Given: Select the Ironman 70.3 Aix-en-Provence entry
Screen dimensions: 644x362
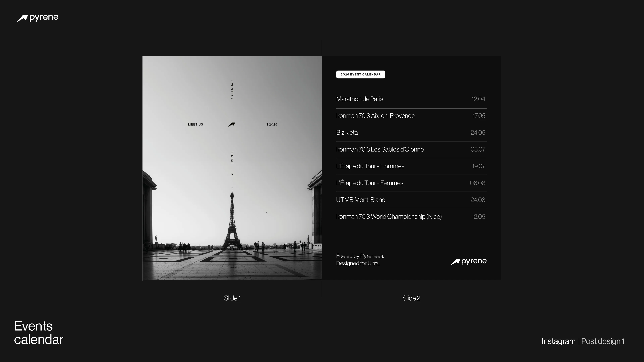Looking at the screenshot, I should (375, 116).
